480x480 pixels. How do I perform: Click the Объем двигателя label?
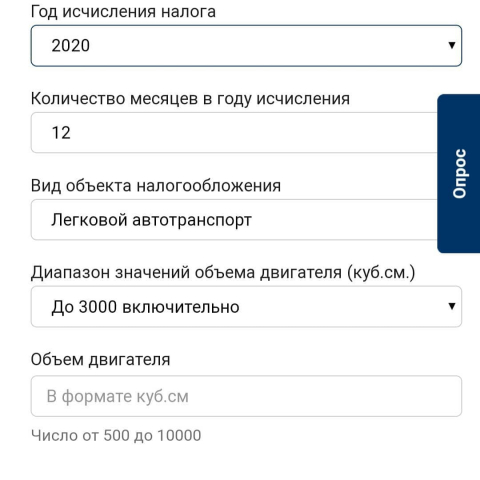coord(100,360)
